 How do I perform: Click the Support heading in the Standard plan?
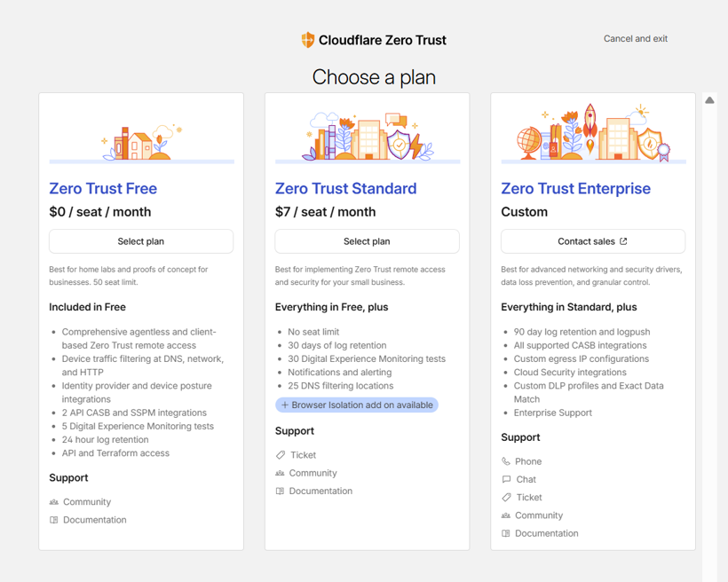coord(295,430)
